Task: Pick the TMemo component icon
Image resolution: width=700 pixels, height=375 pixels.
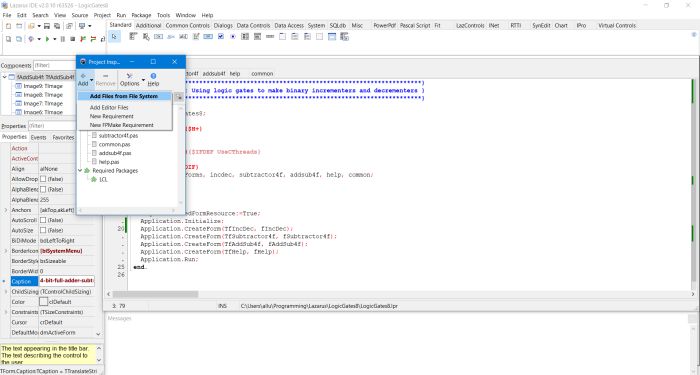Action: [x=196, y=37]
